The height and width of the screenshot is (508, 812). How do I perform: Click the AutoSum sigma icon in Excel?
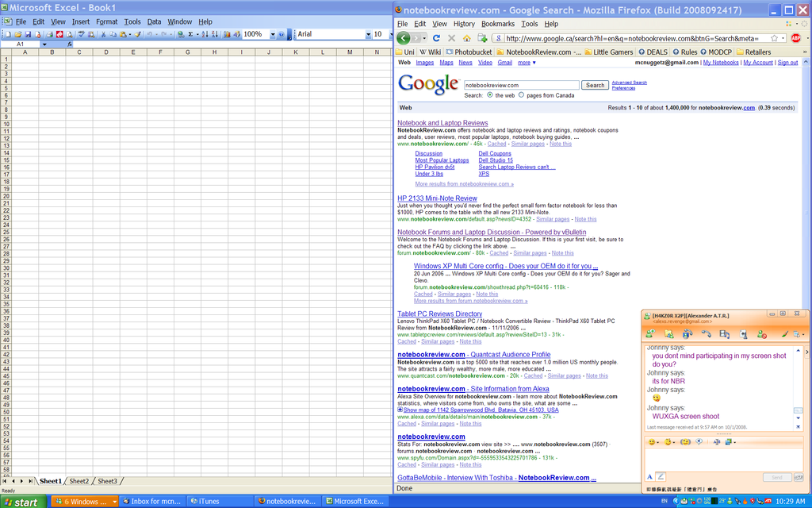(190, 34)
